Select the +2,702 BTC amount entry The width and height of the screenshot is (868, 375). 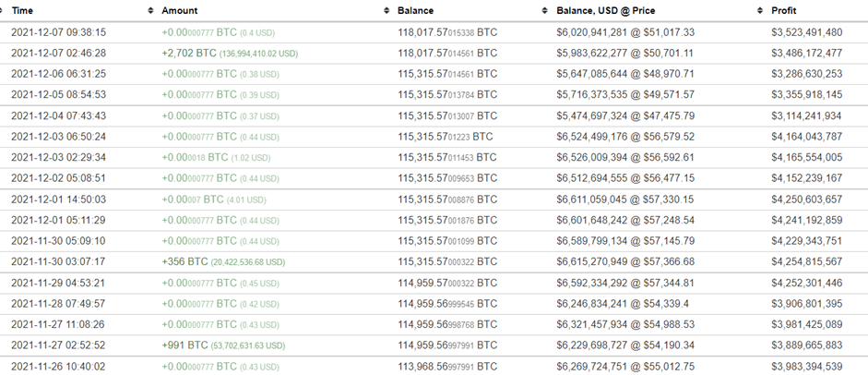click(189, 53)
